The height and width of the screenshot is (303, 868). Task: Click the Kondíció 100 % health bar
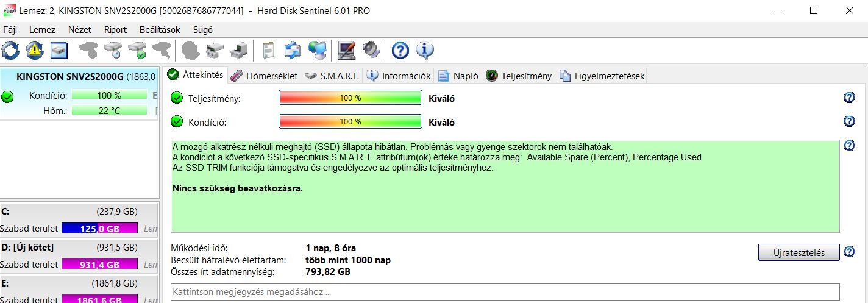(350, 122)
